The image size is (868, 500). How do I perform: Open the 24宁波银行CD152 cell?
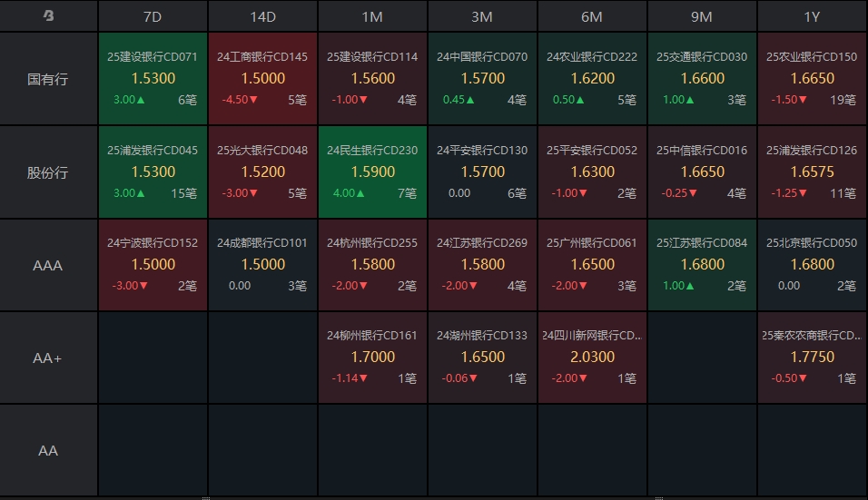coord(153,265)
